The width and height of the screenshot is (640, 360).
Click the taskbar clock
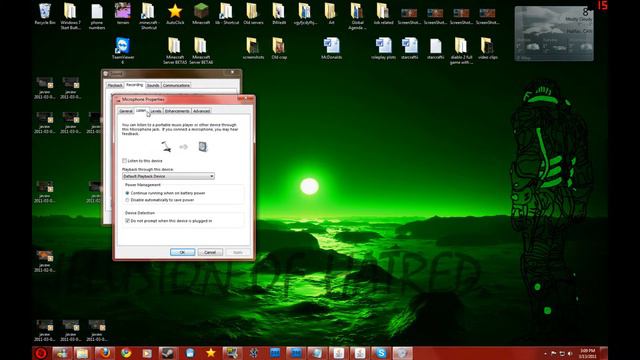(x=587, y=353)
